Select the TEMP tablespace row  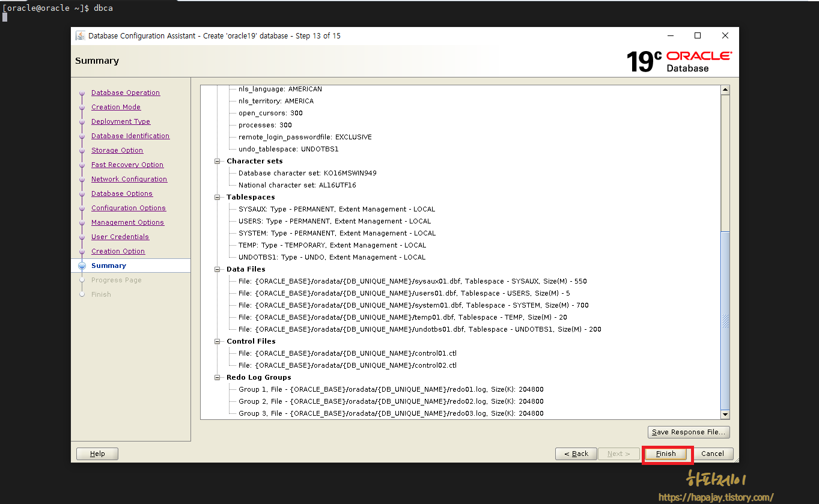[332, 245]
